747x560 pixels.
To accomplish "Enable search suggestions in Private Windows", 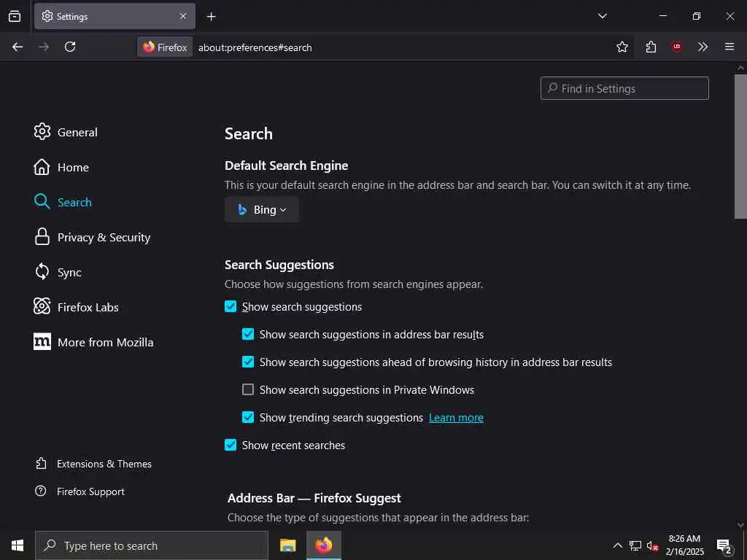I will (x=248, y=390).
